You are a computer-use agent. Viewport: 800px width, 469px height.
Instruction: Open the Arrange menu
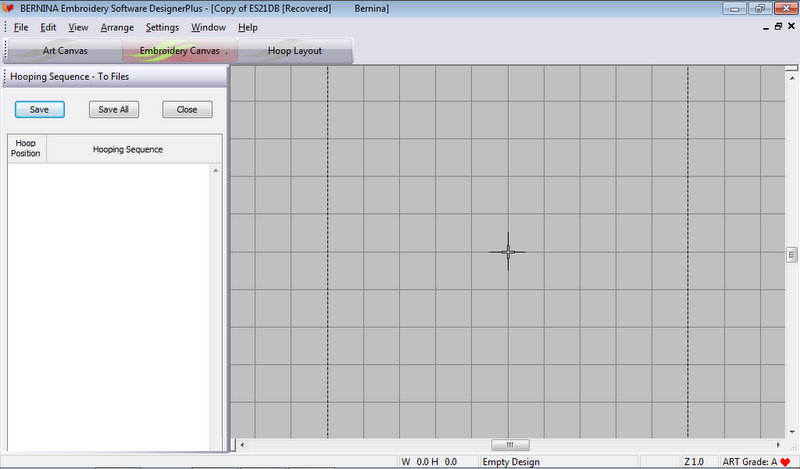click(x=117, y=27)
